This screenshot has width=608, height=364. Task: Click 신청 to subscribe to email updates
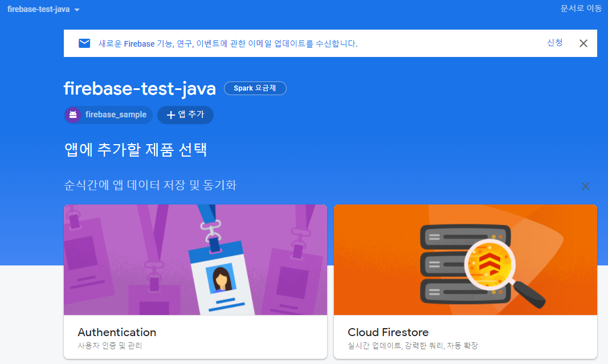coord(554,43)
